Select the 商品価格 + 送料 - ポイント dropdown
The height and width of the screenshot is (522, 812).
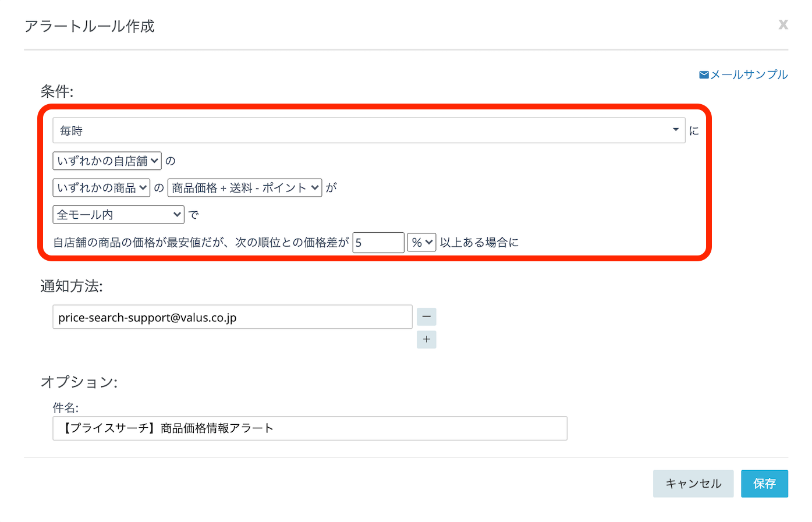[x=244, y=187]
